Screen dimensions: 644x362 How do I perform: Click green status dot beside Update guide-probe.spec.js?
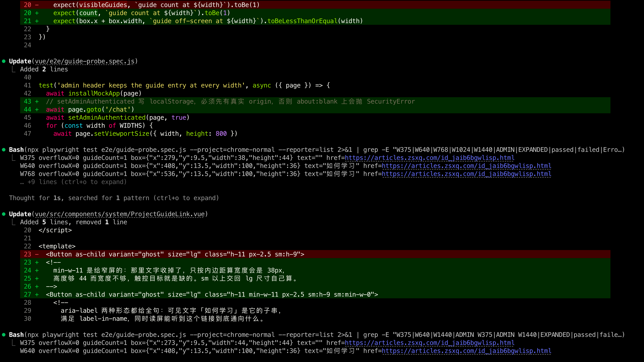pyautogui.click(x=4, y=61)
